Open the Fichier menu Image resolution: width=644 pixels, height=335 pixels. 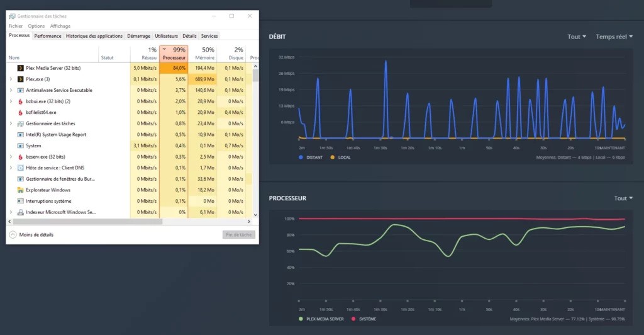pyautogui.click(x=16, y=26)
